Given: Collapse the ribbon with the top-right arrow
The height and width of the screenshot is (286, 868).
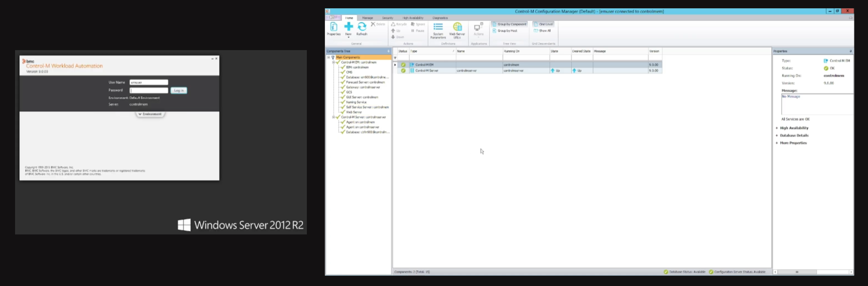Looking at the screenshot, I should click(x=850, y=18).
